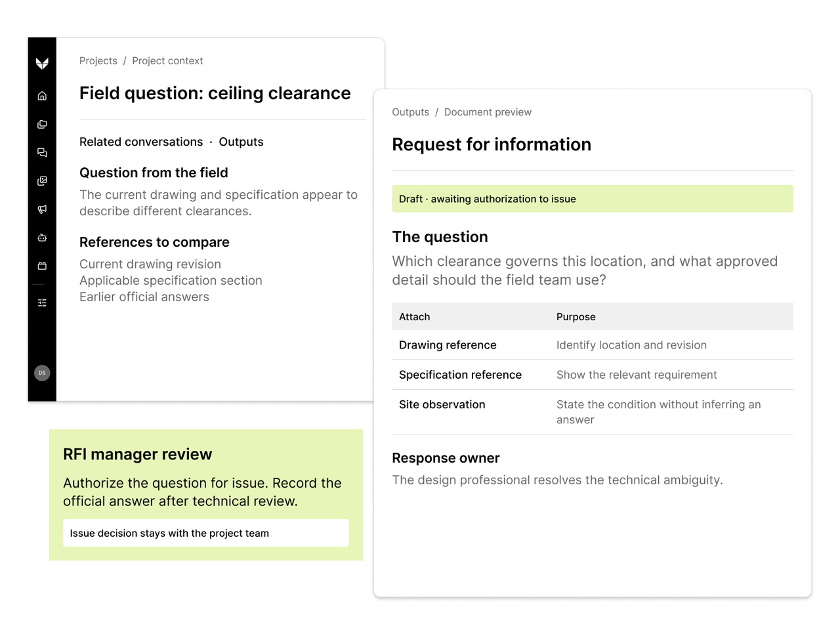Go to Outputs breadcrumb in document preview
The image size is (840, 630).
click(411, 112)
